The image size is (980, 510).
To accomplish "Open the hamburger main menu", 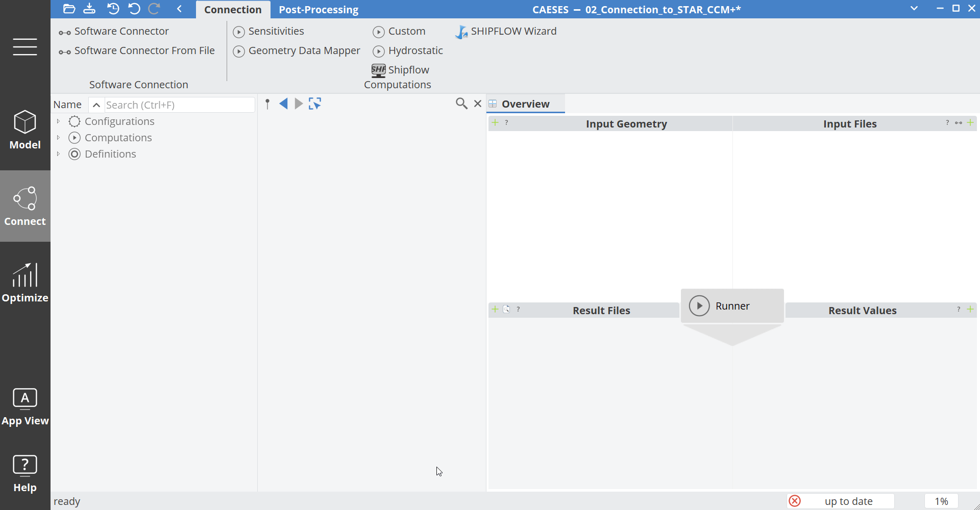I will point(25,46).
